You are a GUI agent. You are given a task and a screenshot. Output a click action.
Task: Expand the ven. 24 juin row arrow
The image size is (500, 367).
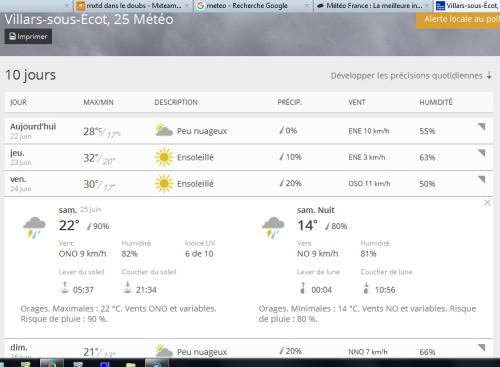(481, 179)
